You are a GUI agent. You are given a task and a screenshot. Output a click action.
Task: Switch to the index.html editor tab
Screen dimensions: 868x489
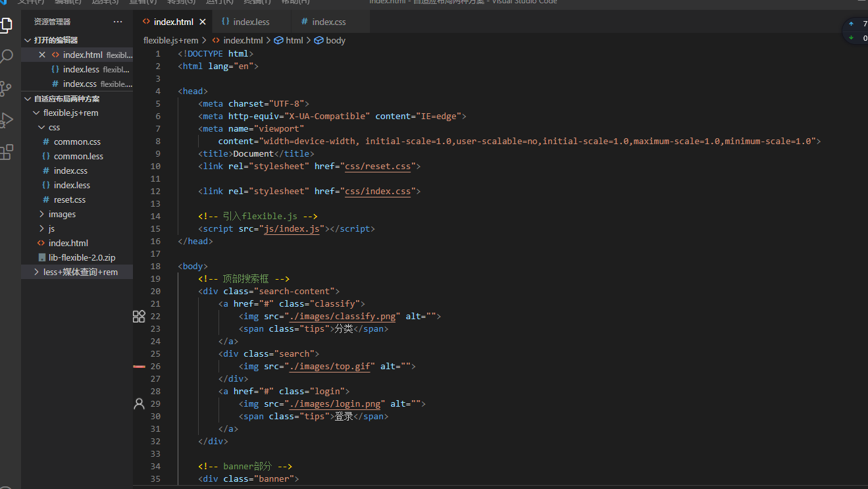point(174,22)
